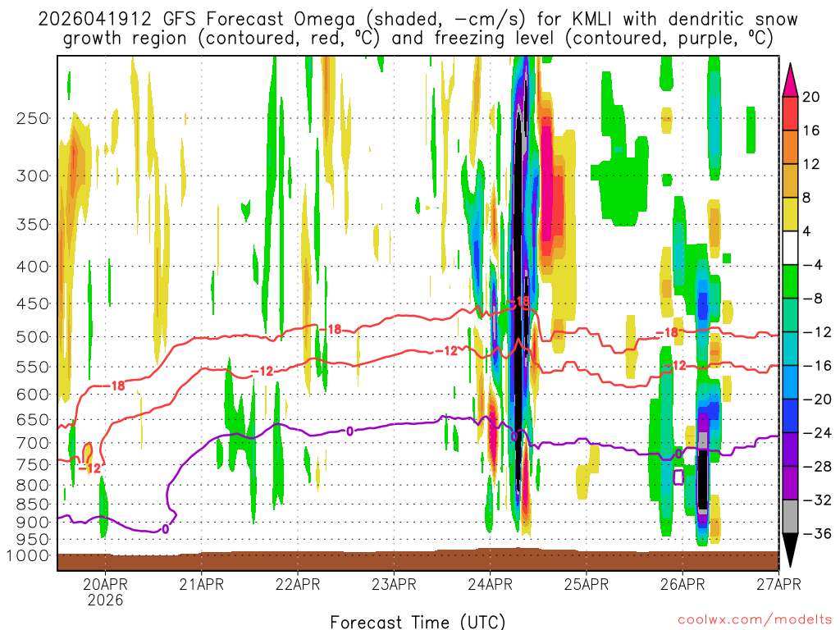Screen dimensions: 840x630
Task: Click the -36 value on color bar scale
Action: click(817, 533)
